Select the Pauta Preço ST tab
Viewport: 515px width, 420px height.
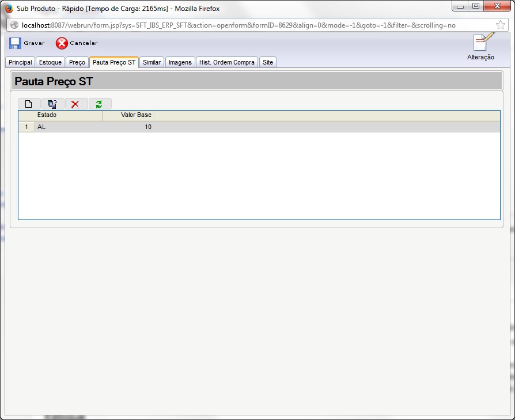(x=114, y=62)
